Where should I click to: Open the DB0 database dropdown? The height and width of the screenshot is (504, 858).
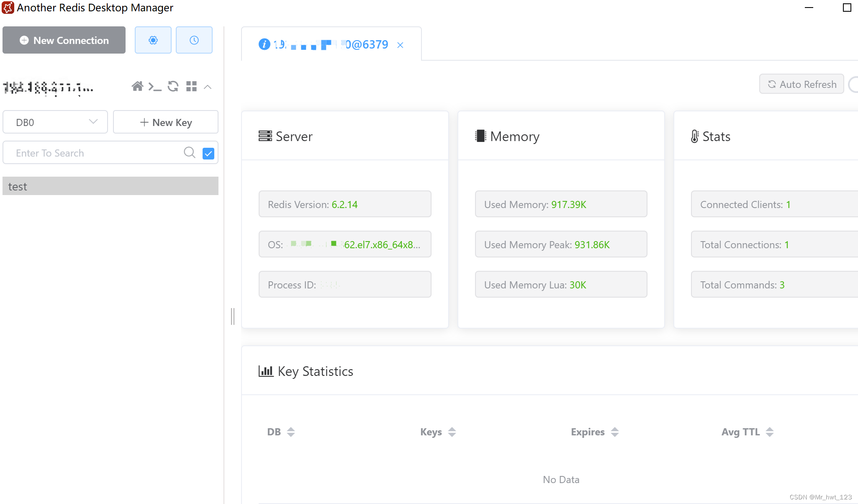[55, 122]
